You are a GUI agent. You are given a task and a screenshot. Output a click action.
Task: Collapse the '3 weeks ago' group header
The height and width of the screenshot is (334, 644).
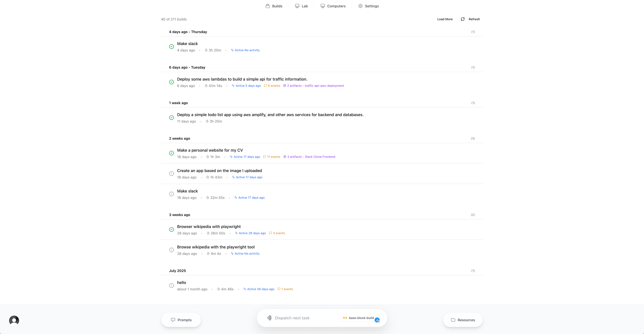click(179, 215)
